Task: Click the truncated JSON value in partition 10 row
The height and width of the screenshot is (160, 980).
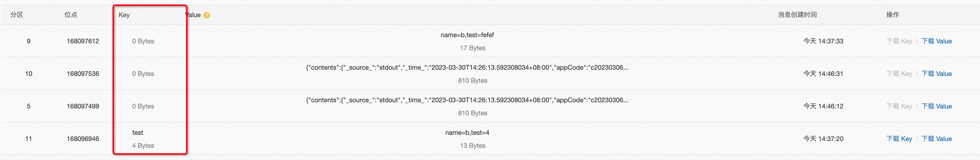Action: 467,68
